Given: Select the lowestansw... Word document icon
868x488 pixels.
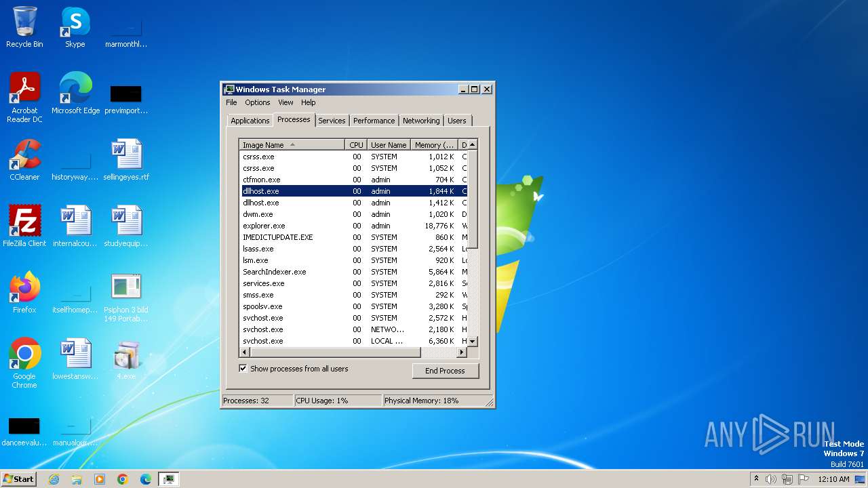Looking at the screenshot, I should click(75, 359).
